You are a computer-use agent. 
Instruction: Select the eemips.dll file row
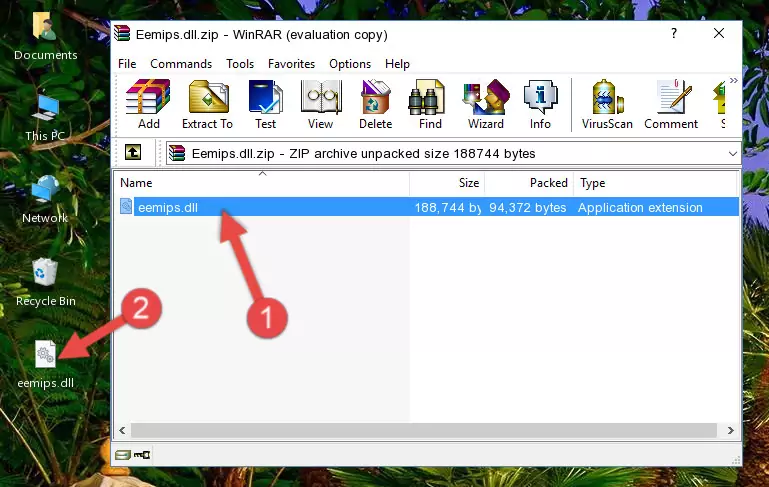427,207
